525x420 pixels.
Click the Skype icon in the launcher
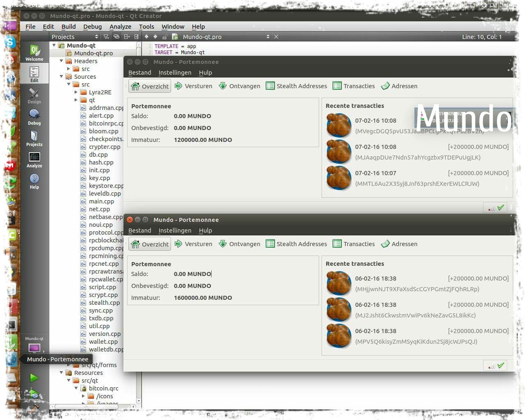pyautogui.click(x=10, y=42)
